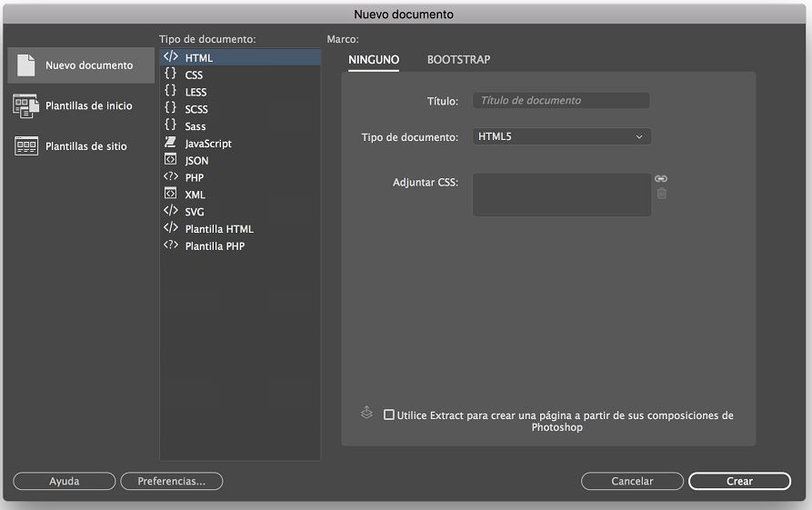
Task: Click the HTML code-bracket icon in the list
Action: [x=170, y=56]
